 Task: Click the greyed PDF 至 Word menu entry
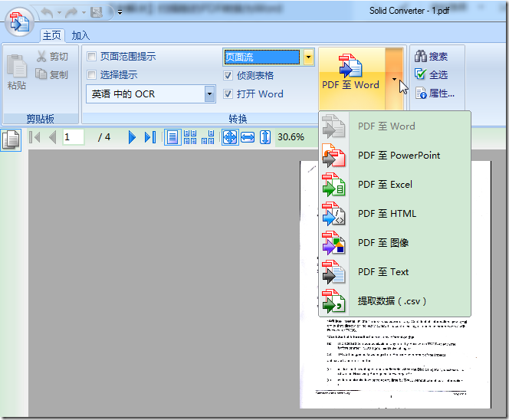(395, 126)
